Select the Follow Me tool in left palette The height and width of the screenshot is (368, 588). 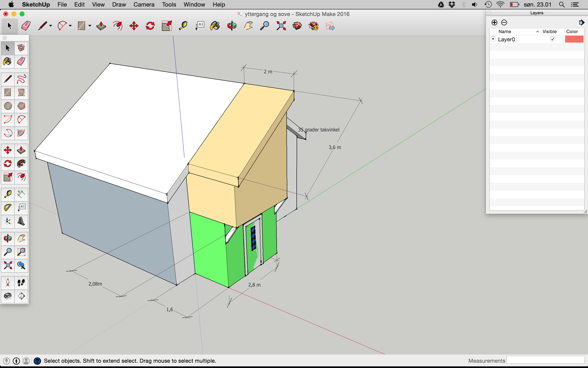[x=21, y=163]
